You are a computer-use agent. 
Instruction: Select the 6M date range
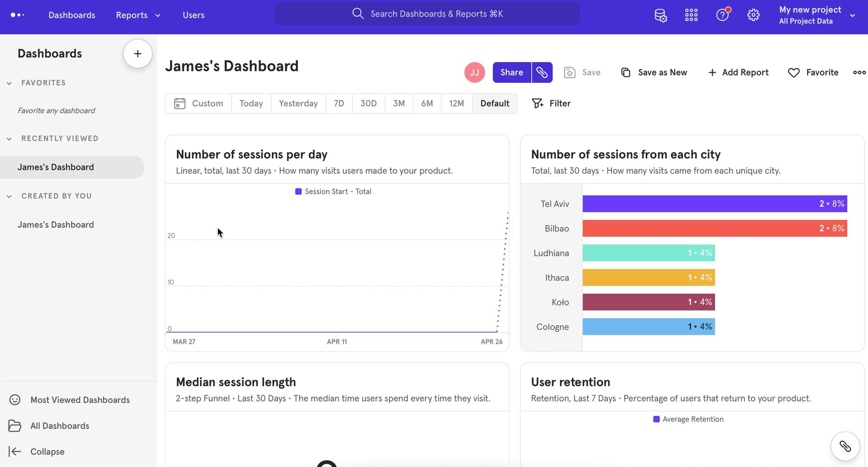click(x=427, y=104)
